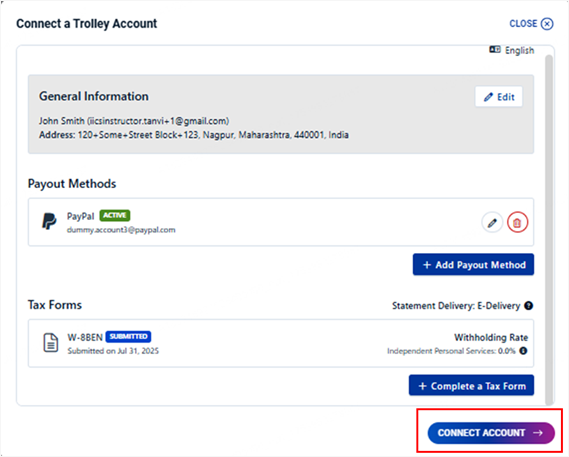Viewport: 569px width, 457px height.
Task: Delete the PayPal payout method trash icon
Action: 517,223
